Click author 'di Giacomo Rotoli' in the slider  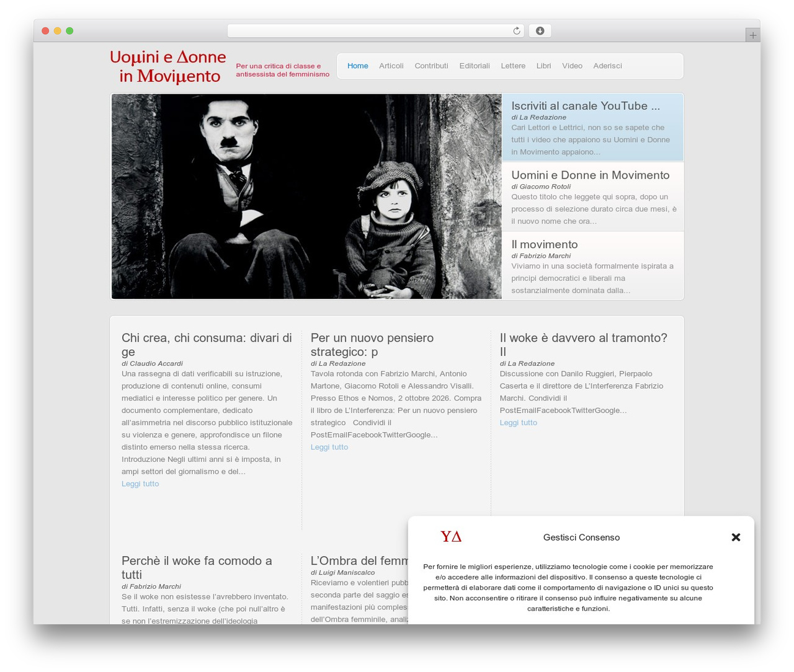coord(541,187)
